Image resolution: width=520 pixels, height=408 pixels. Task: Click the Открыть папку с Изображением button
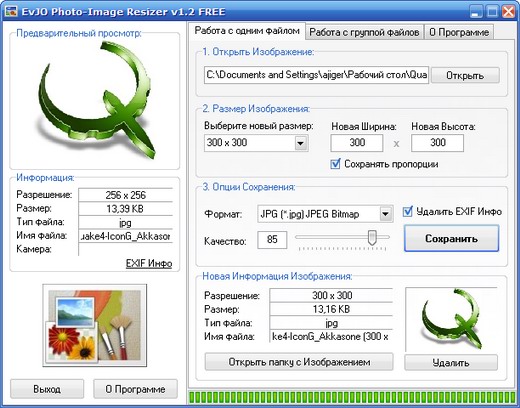(x=299, y=362)
